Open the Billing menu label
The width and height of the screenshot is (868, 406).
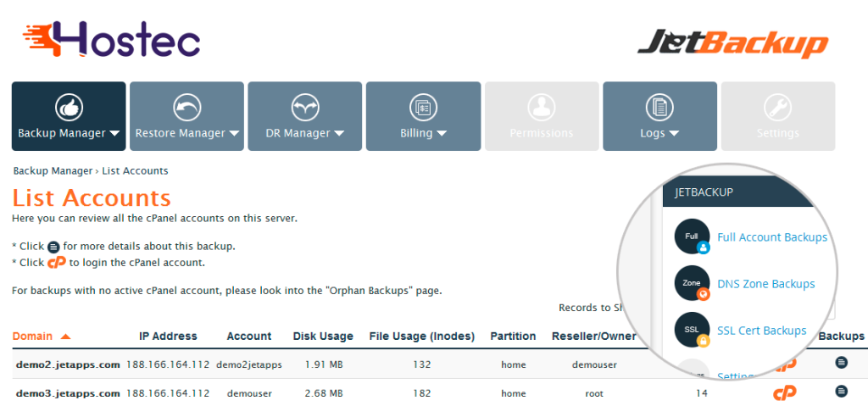[416, 133]
